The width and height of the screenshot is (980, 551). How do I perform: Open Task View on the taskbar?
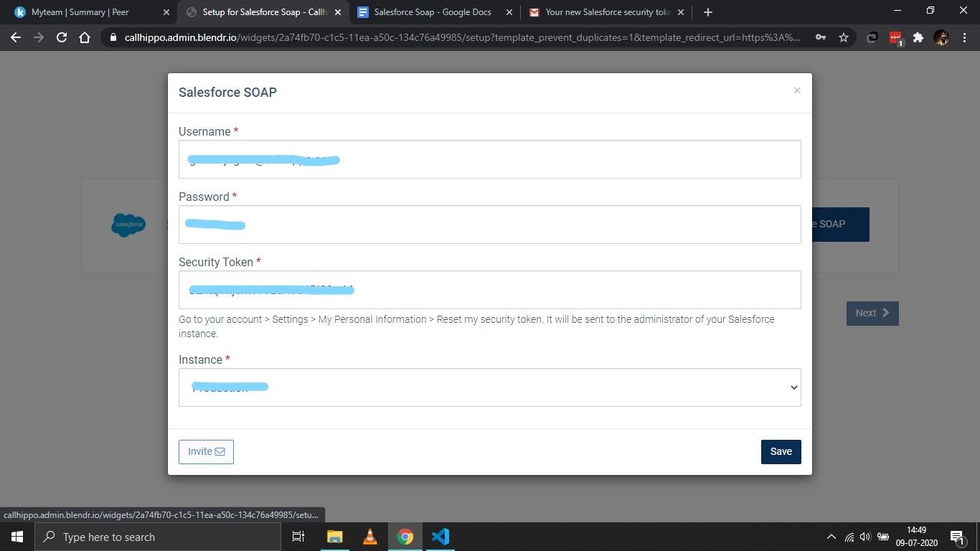click(298, 537)
